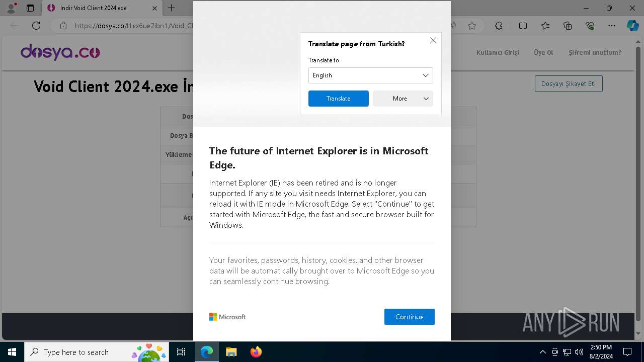Enter split screen view
Image resolution: width=644 pixels, height=362 pixels.
point(523,26)
